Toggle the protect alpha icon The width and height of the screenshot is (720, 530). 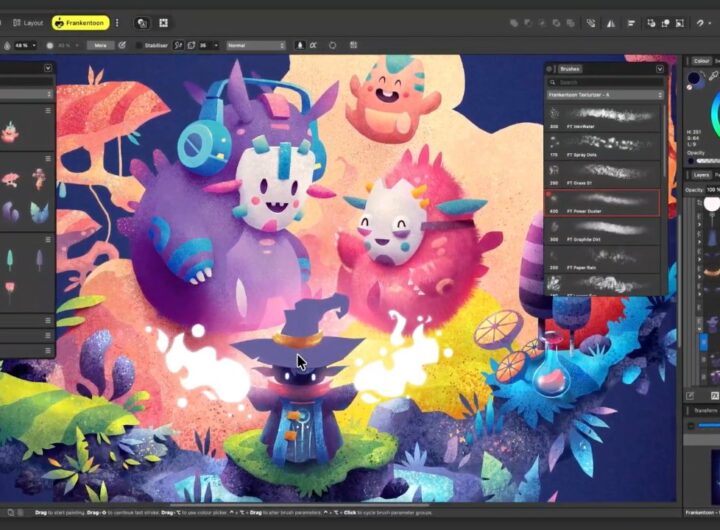[x=313, y=45]
